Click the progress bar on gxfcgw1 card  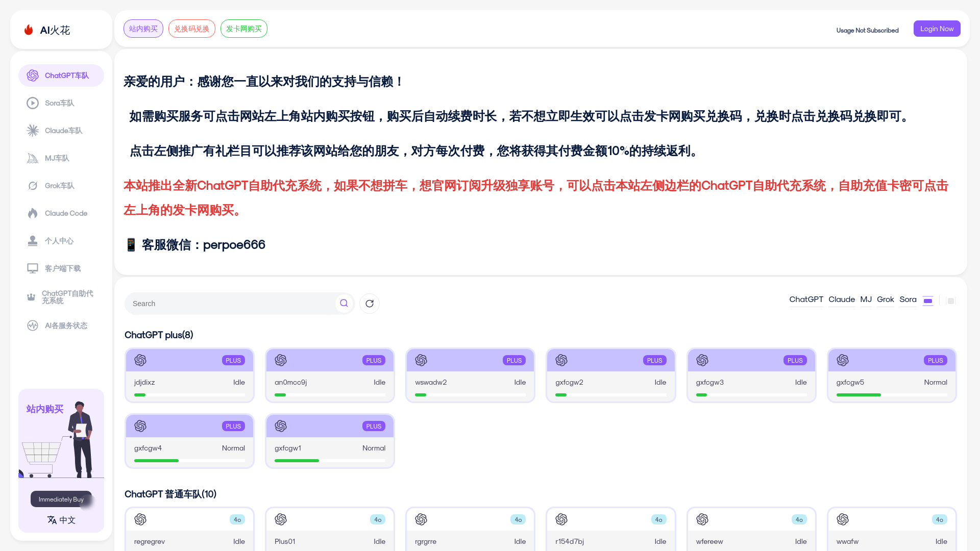pos(330,461)
